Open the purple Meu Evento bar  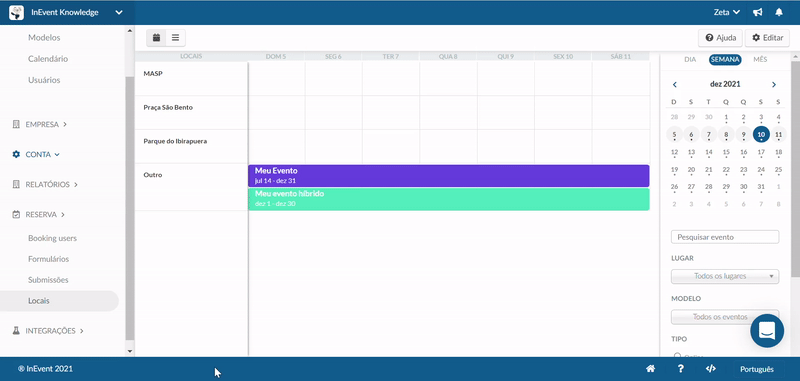pyautogui.click(x=448, y=175)
